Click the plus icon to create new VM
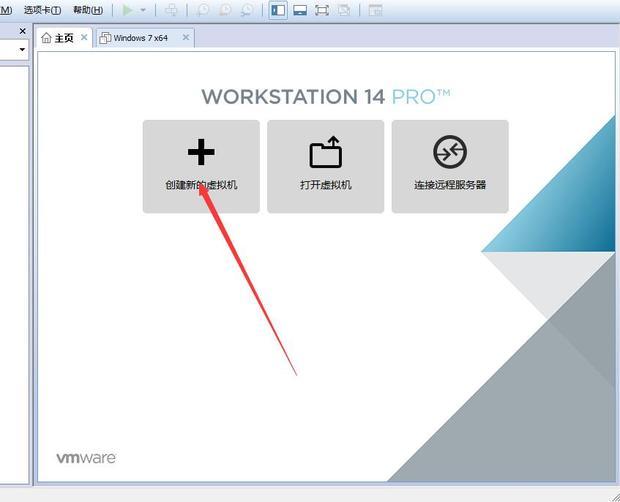Viewport: 620px width, 502px height. (x=201, y=152)
